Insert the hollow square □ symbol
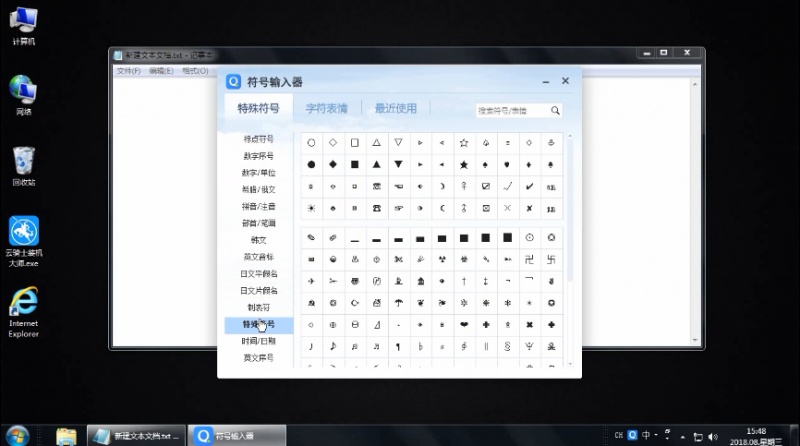This screenshot has height=446, width=800. (355, 143)
